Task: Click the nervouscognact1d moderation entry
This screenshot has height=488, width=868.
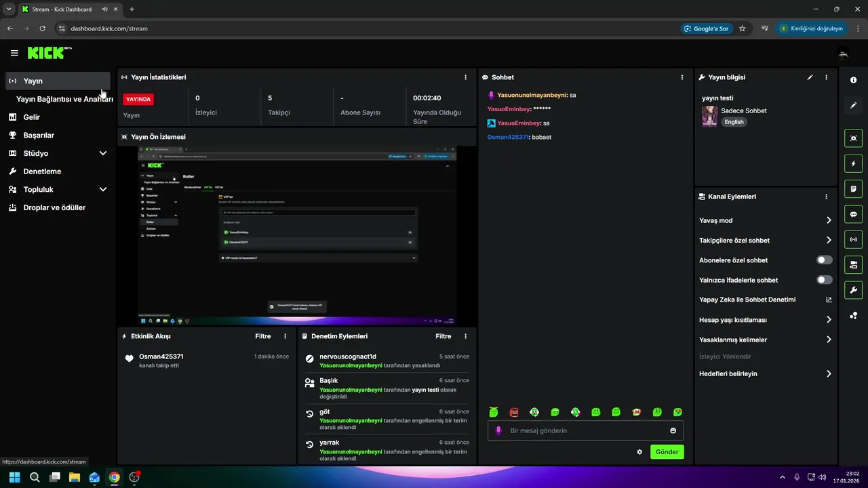Action: tap(387, 361)
